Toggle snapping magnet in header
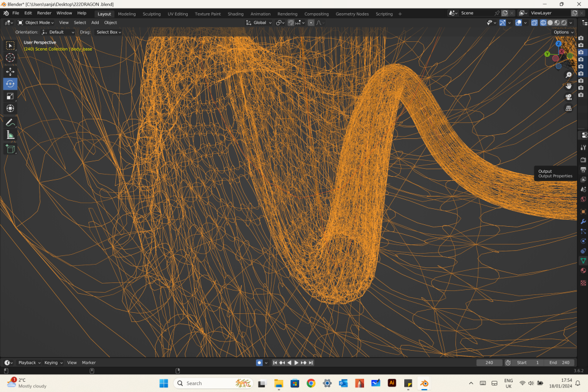Viewport: 588px width, 392px height. tap(291, 23)
